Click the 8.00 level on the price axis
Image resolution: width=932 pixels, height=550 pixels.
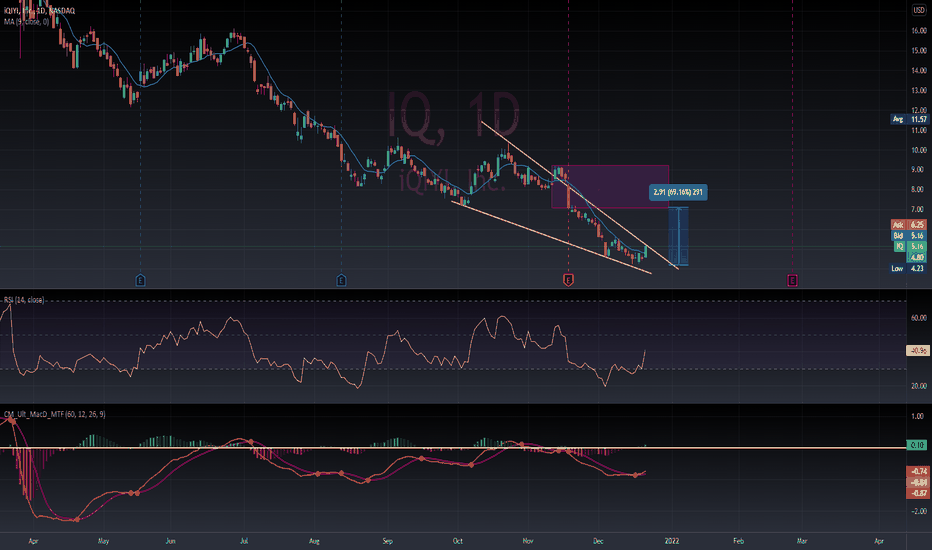point(919,190)
